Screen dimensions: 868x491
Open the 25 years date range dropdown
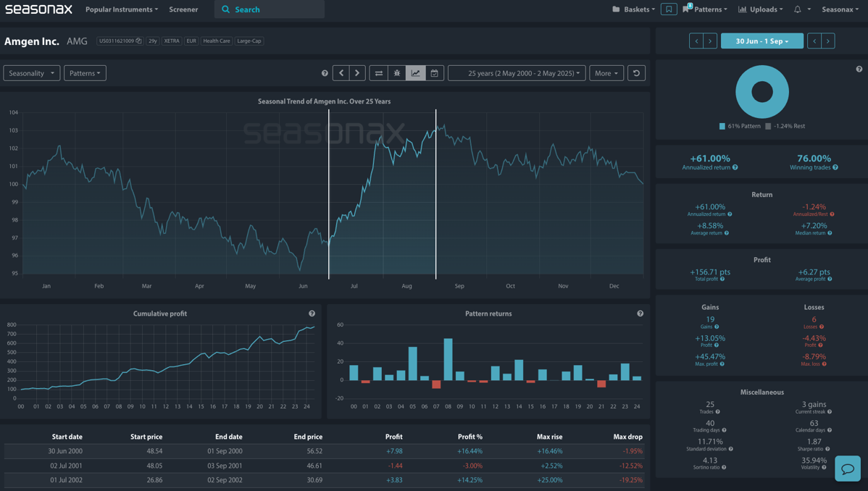click(517, 73)
